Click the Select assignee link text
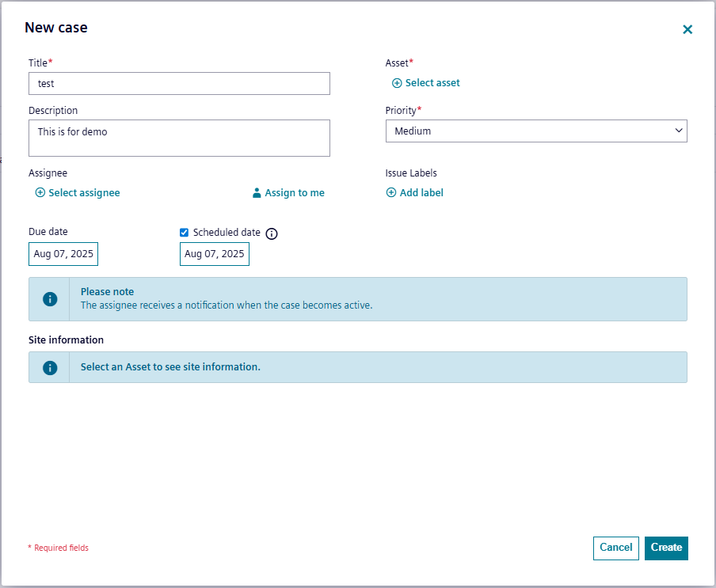The height and width of the screenshot is (588, 716). [x=84, y=193]
